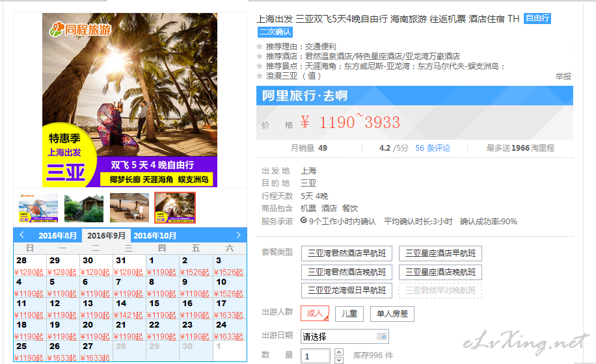
Task: Decrease the quantity with down arrow
Action: point(339,360)
